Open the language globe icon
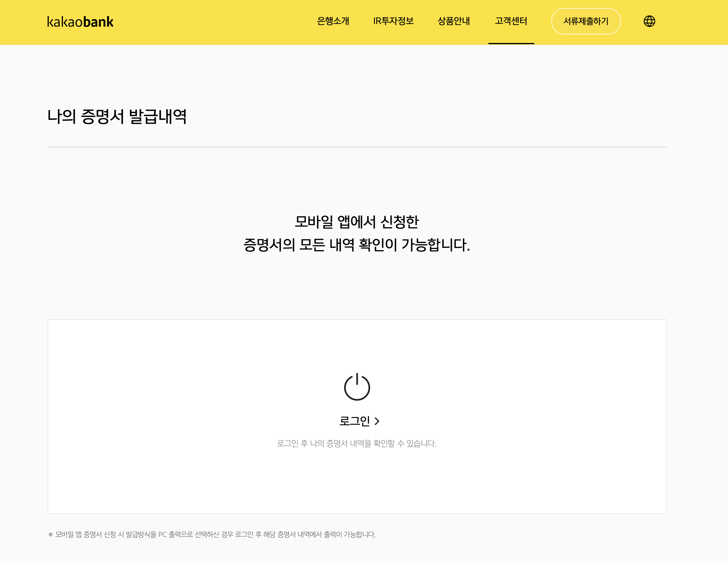The image size is (728, 561). [649, 21]
